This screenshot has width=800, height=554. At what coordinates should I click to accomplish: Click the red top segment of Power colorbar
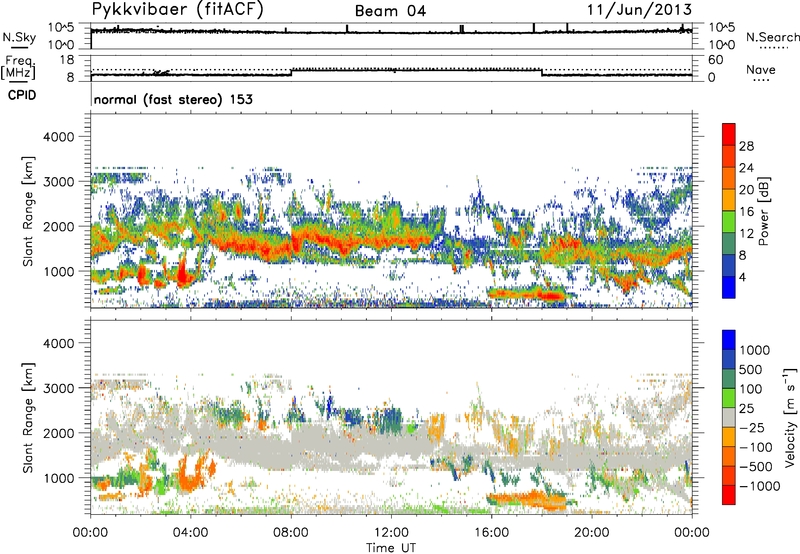[729, 134]
